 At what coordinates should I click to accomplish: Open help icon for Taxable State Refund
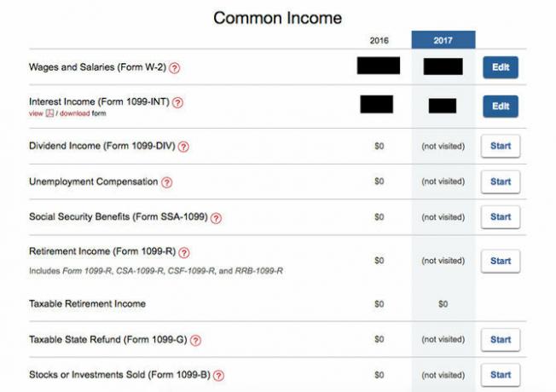tap(196, 341)
